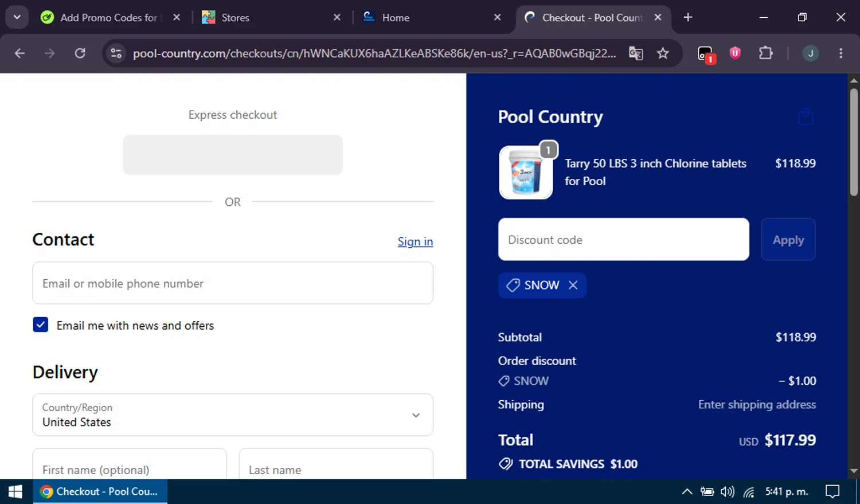Click the chlorine tablets product thumbnail
The height and width of the screenshot is (504, 860).
coord(526,172)
